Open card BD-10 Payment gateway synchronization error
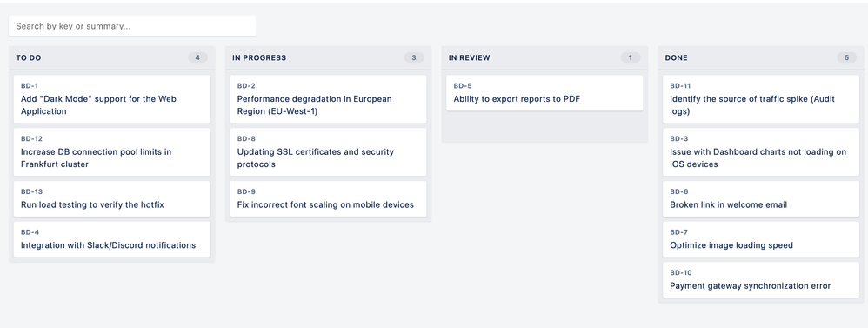This screenshot has width=868, height=328. [x=761, y=280]
